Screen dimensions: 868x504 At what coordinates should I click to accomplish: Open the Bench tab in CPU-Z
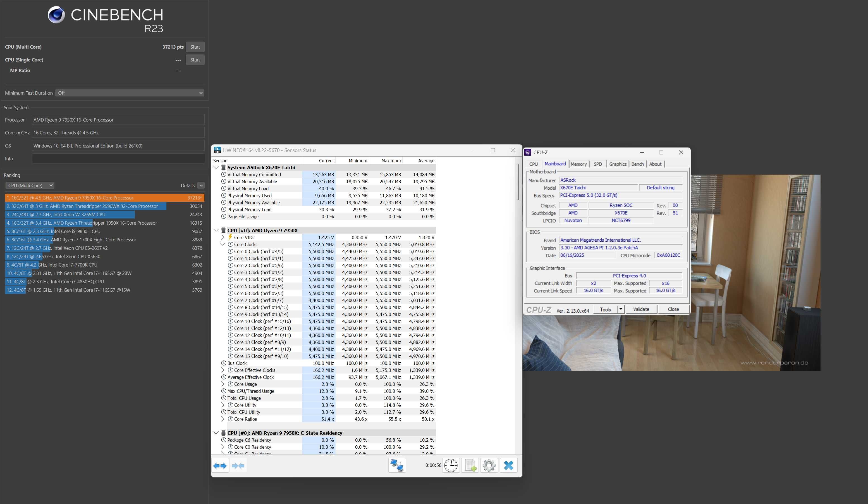[637, 164]
